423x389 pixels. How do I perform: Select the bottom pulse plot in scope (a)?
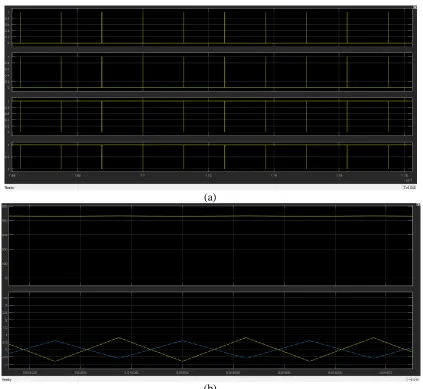(x=212, y=157)
